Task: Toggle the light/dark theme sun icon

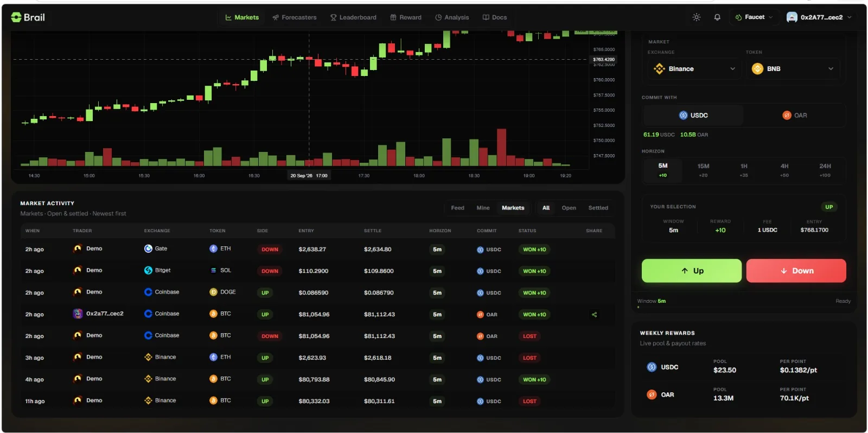Action: (x=697, y=17)
